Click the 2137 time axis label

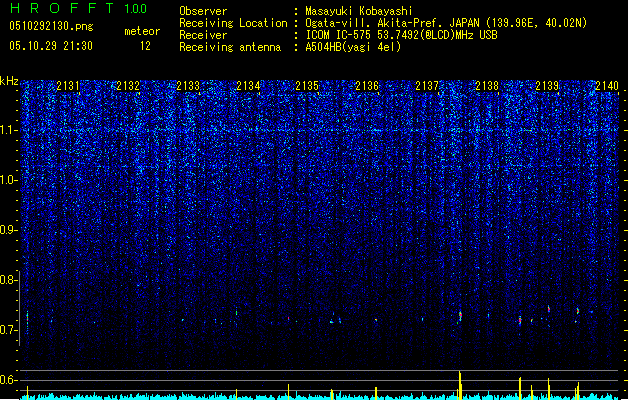point(427,86)
